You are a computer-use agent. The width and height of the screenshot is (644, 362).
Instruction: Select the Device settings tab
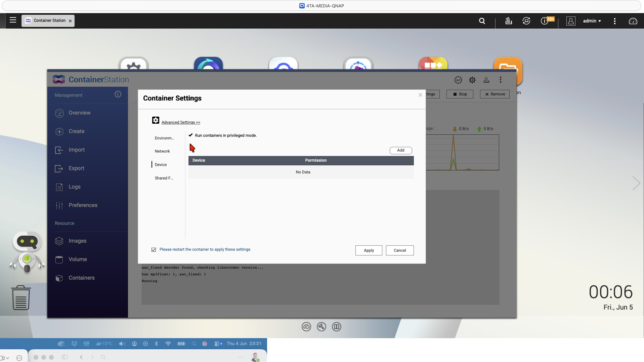coord(161,165)
